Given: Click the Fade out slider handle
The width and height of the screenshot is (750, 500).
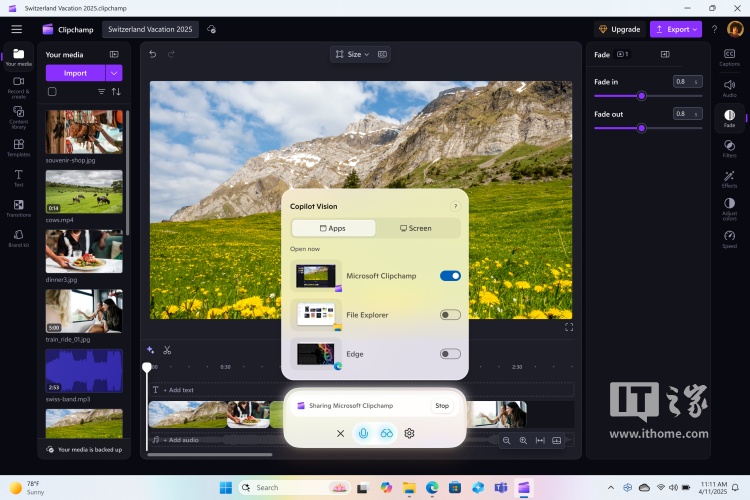Looking at the screenshot, I should [642, 128].
